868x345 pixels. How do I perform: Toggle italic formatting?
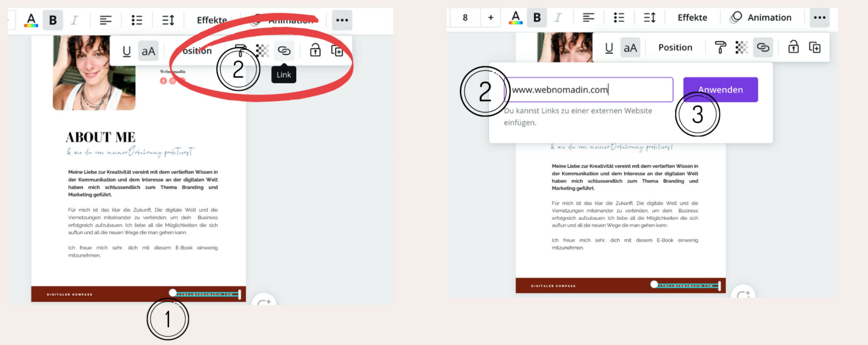[x=558, y=17]
